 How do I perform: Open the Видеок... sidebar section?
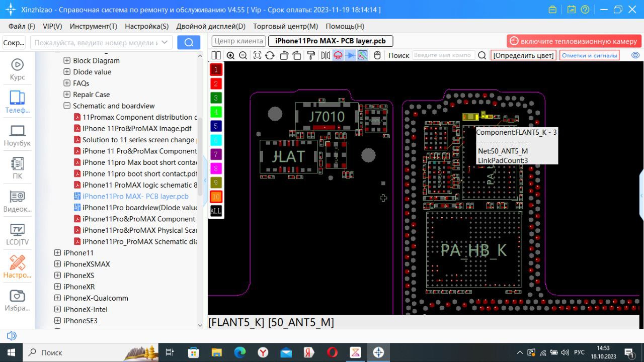[x=17, y=202]
